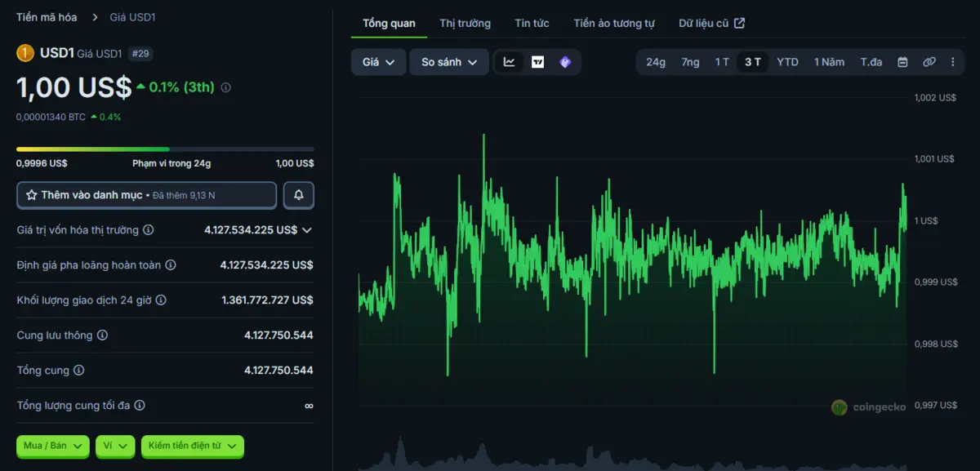Image resolution: width=980 pixels, height=471 pixels.
Task: Switch chart range to YTD
Action: [x=787, y=62]
